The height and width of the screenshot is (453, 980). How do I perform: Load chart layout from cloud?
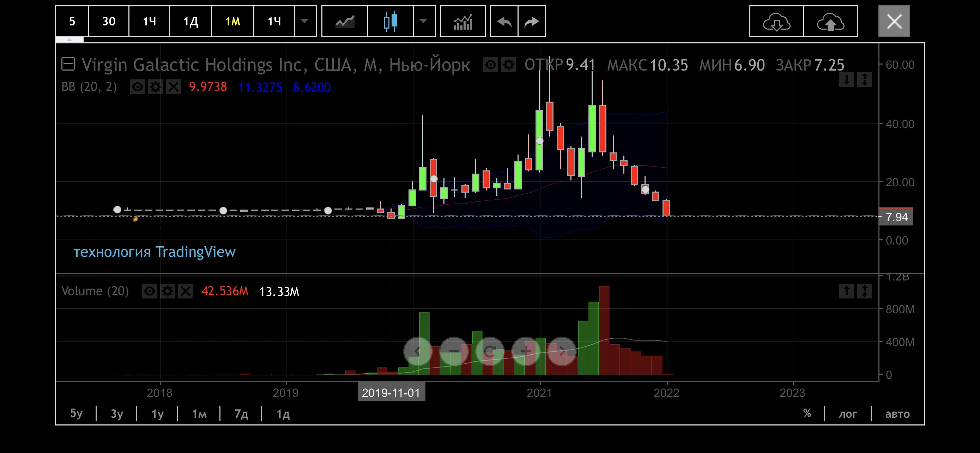click(776, 21)
